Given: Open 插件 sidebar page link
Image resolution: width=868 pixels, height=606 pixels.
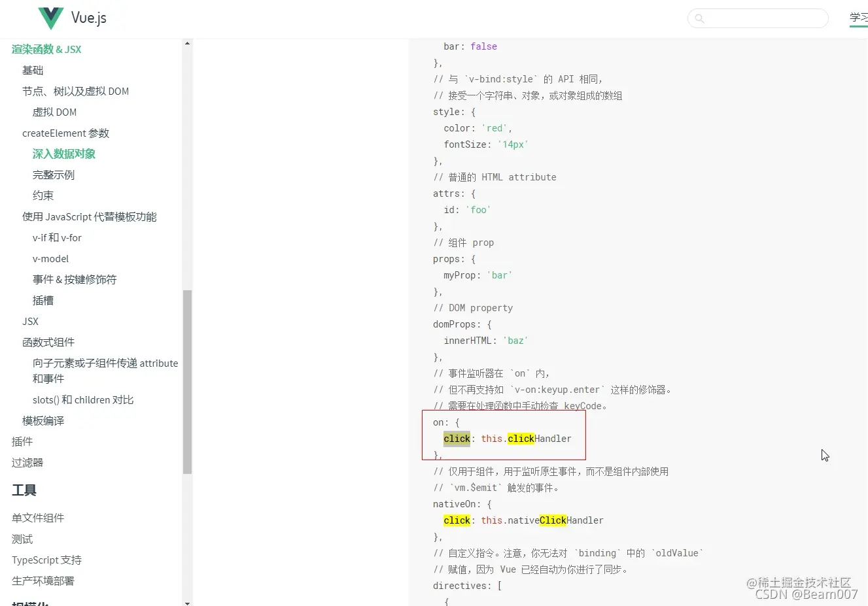Looking at the screenshot, I should point(22,441).
